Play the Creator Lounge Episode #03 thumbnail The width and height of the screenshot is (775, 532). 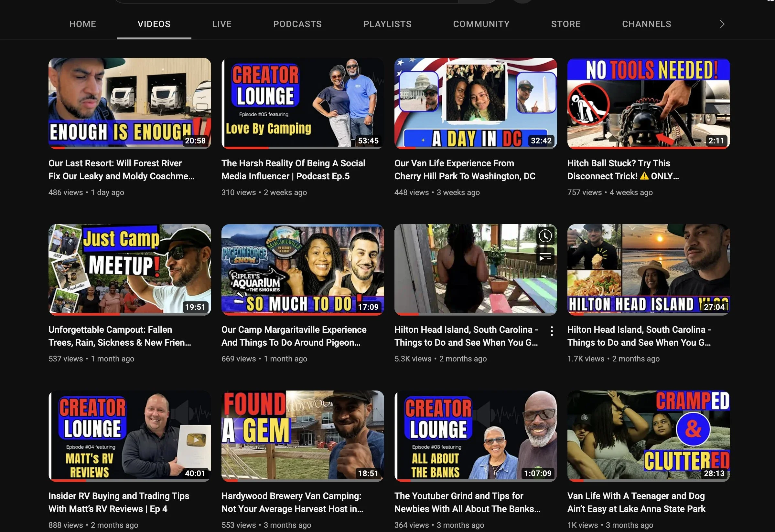click(x=475, y=436)
